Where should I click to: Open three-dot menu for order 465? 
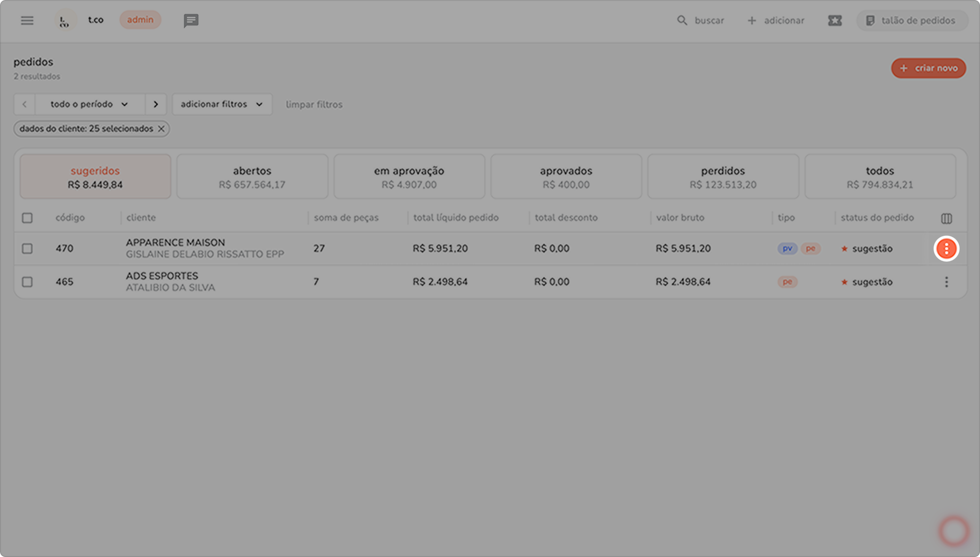(x=946, y=282)
